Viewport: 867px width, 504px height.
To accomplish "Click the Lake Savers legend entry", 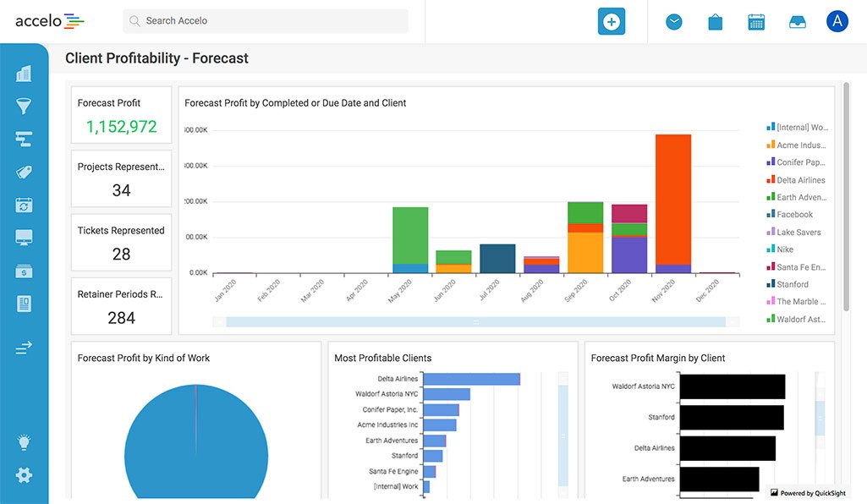I will click(793, 232).
